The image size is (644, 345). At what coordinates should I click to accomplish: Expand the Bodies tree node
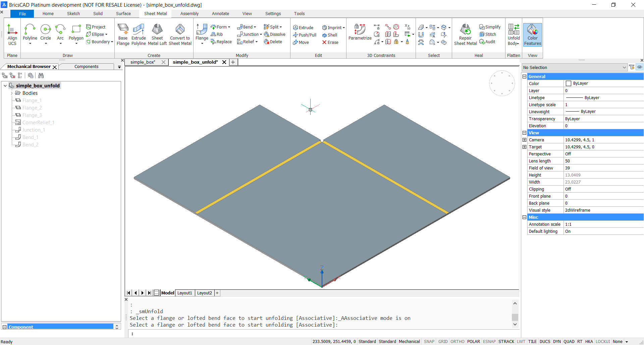pyautogui.click(x=12, y=93)
